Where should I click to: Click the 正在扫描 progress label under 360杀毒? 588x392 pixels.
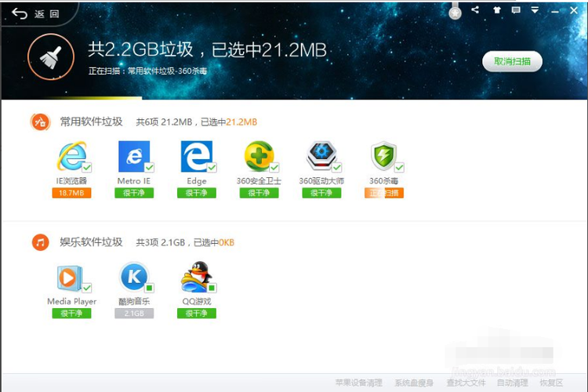[x=384, y=193]
